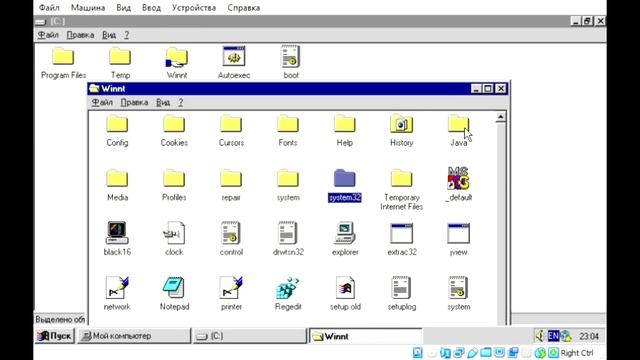The image size is (640, 360).
Task: Select the Autoexec file in C: window
Action: pyautogui.click(x=234, y=56)
